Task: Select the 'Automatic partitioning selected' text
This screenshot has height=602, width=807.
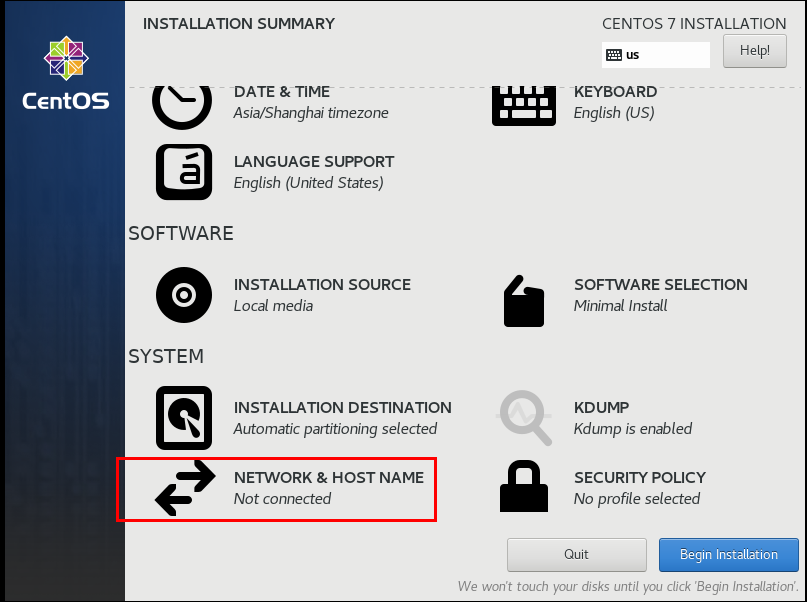Action: 335,429
